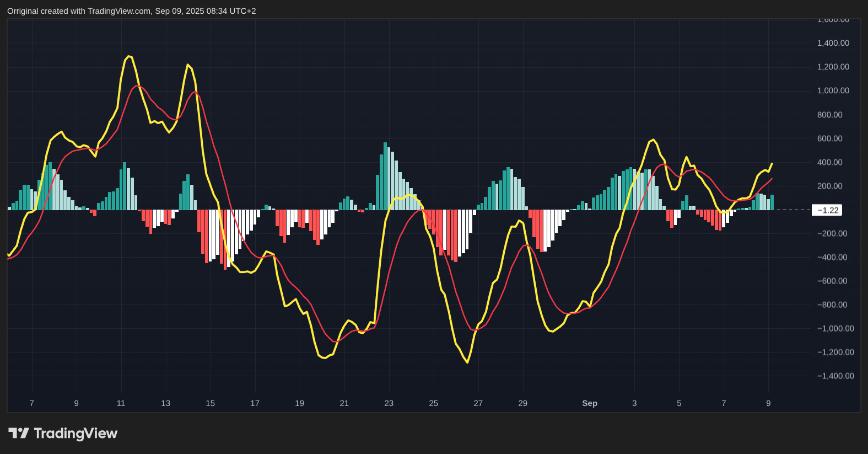Viewport: 868px width, 454px height.
Task: Click the −400.00 price axis label
Action: click(x=832, y=257)
